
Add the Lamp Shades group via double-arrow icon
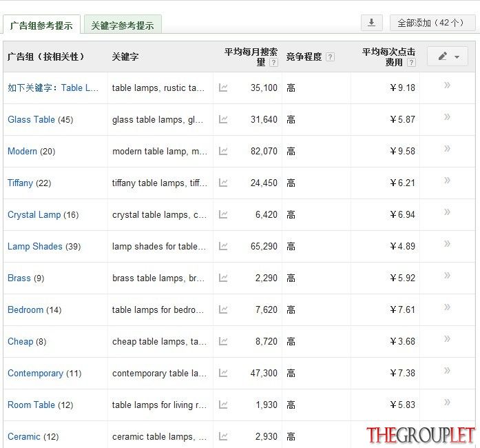pos(447,243)
